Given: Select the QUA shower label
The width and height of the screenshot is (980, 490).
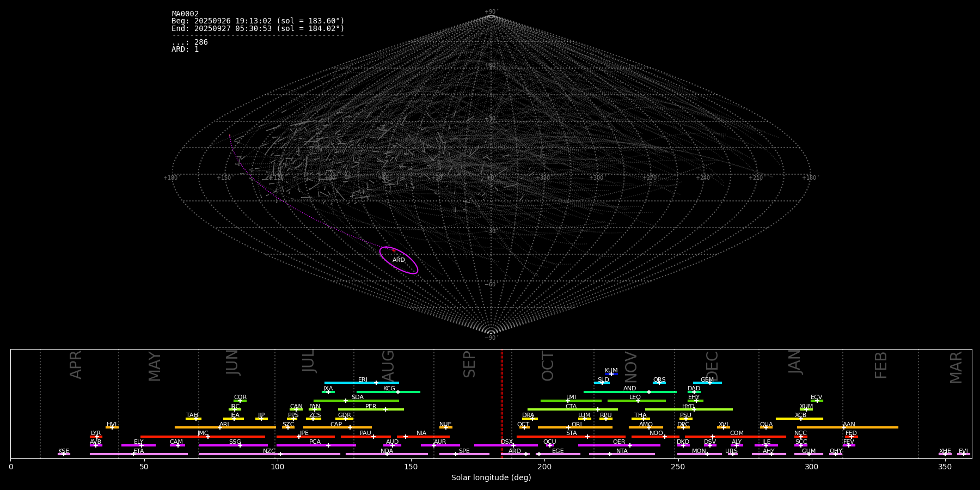Looking at the screenshot, I should 766,425.
